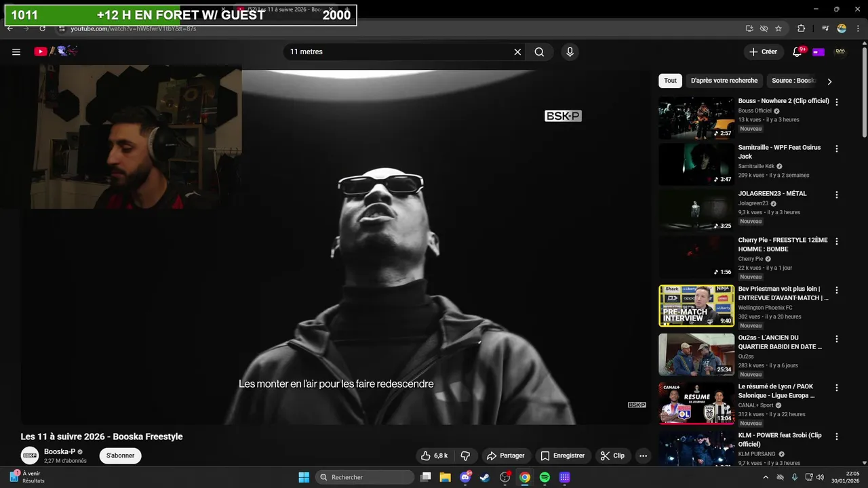Open Spotify from the taskbar
The width and height of the screenshot is (868, 488).
coord(545,477)
